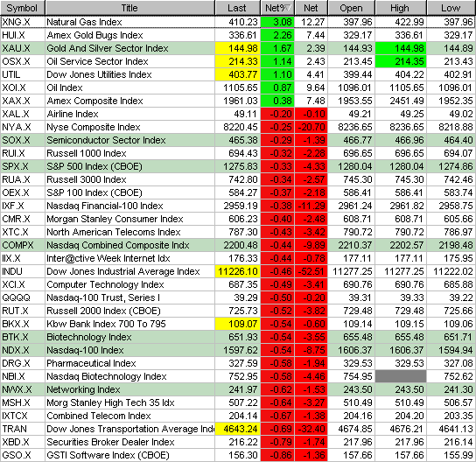Screen dimensions: 476x462
Task: Select the COMPX Nasdaq Combined Composite row
Action: pyautogui.click(x=238, y=245)
